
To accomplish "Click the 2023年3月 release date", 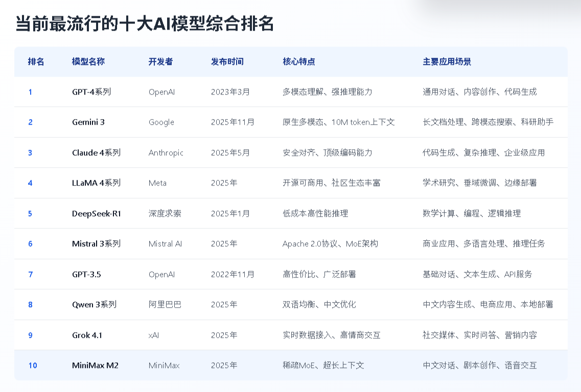I will click(x=230, y=92).
